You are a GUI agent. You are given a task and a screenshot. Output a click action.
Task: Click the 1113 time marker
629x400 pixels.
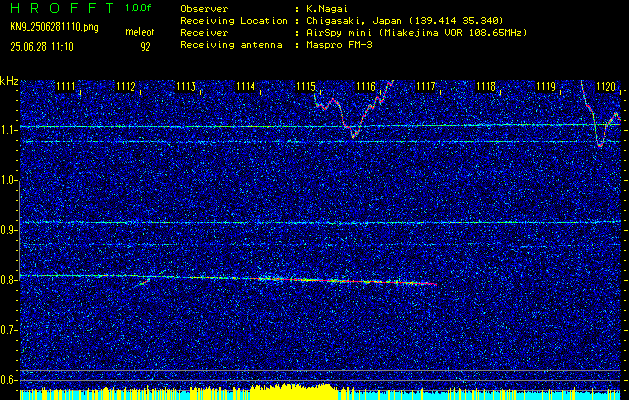[186, 86]
